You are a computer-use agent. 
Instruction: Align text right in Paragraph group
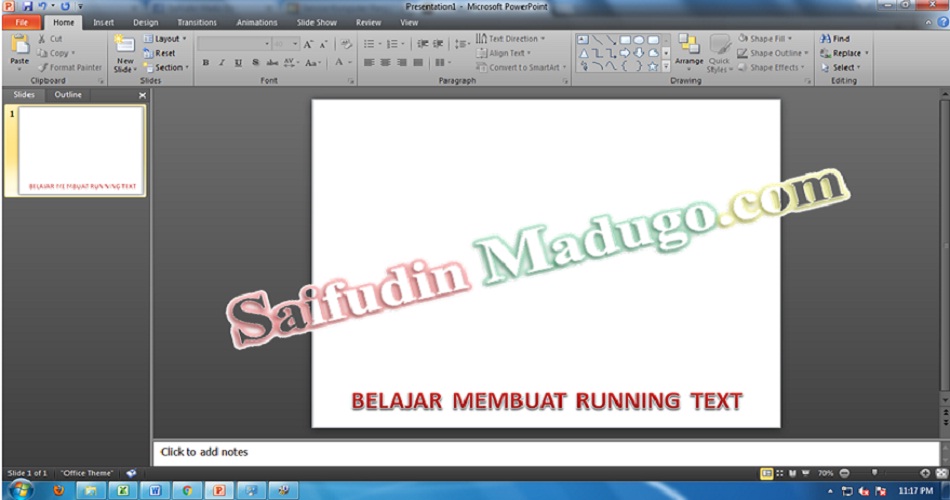[x=402, y=62]
